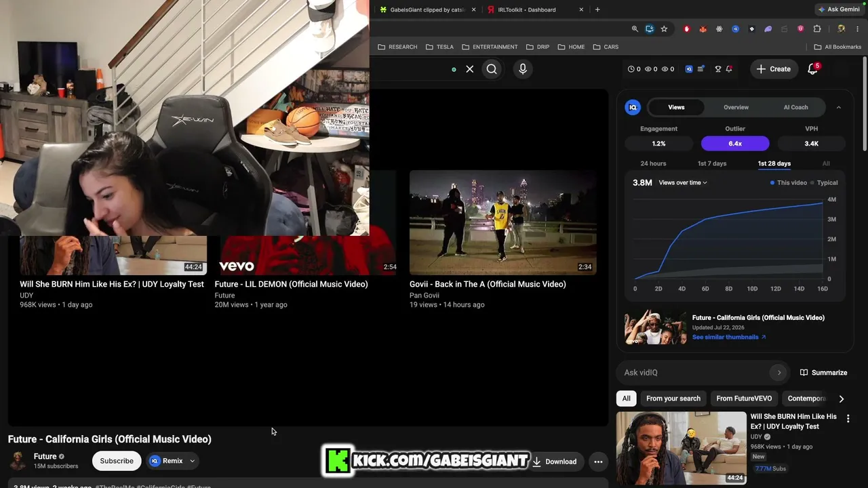Select the All time range
Viewport: 868px width, 488px height.
click(826, 163)
